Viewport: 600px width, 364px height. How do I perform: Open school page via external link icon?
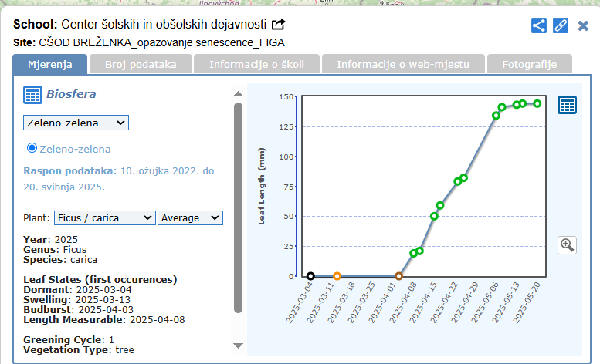pos(279,25)
